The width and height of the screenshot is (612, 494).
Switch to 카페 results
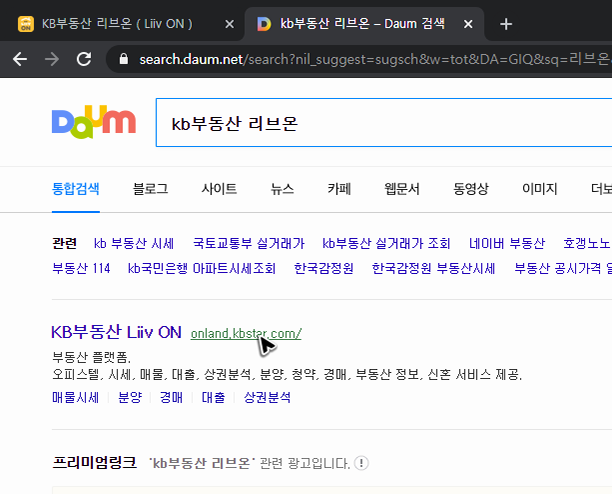tap(339, 189)
